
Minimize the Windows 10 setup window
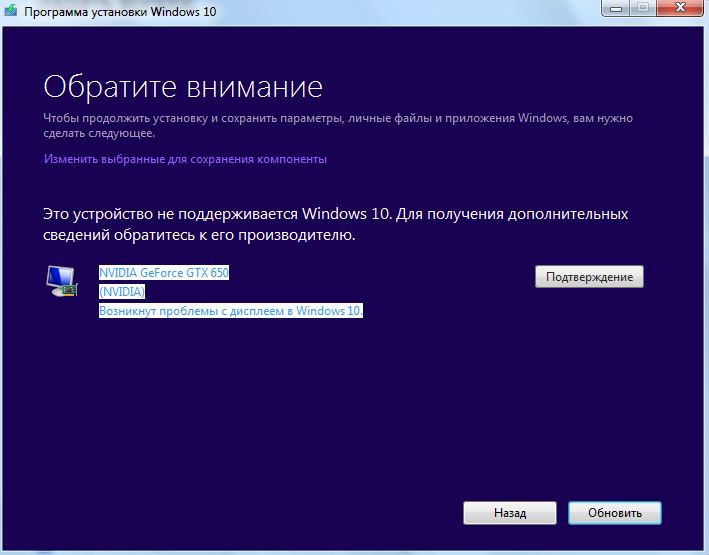pos(615,8)
